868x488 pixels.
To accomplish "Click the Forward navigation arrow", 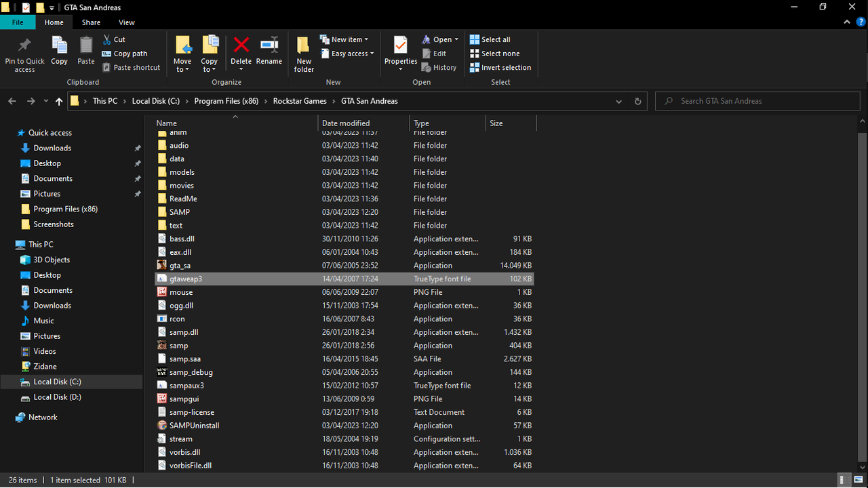I will [31, 101].
